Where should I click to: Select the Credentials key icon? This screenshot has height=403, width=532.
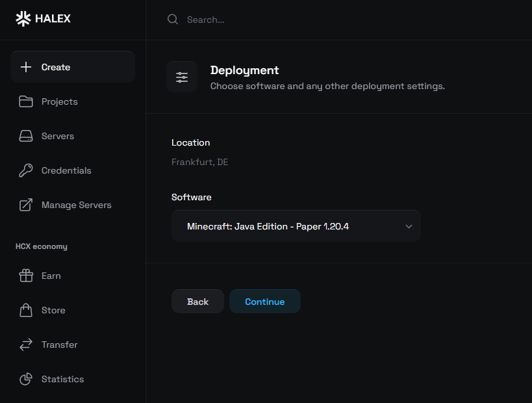(x=26, y=170)
